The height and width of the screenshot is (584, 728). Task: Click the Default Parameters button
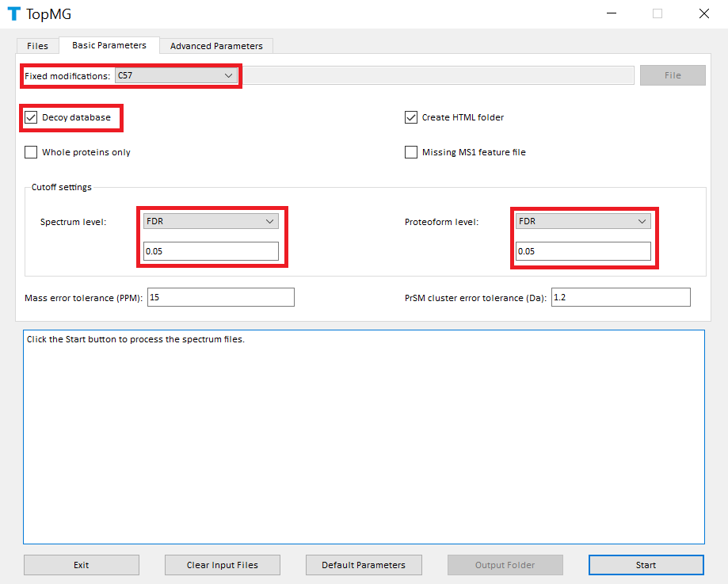click(x=364, y=565)
